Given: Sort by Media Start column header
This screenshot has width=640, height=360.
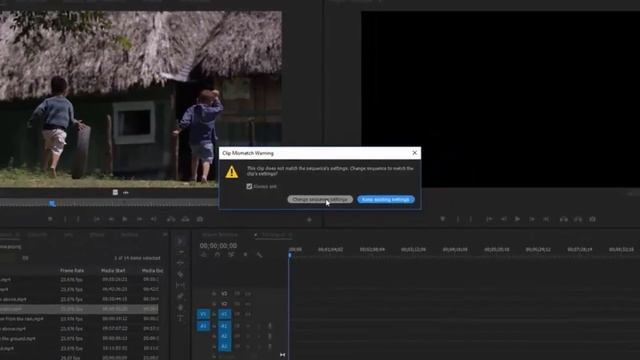Looking at the screenshot, I should pyautogui.click(x=113, y=270).
